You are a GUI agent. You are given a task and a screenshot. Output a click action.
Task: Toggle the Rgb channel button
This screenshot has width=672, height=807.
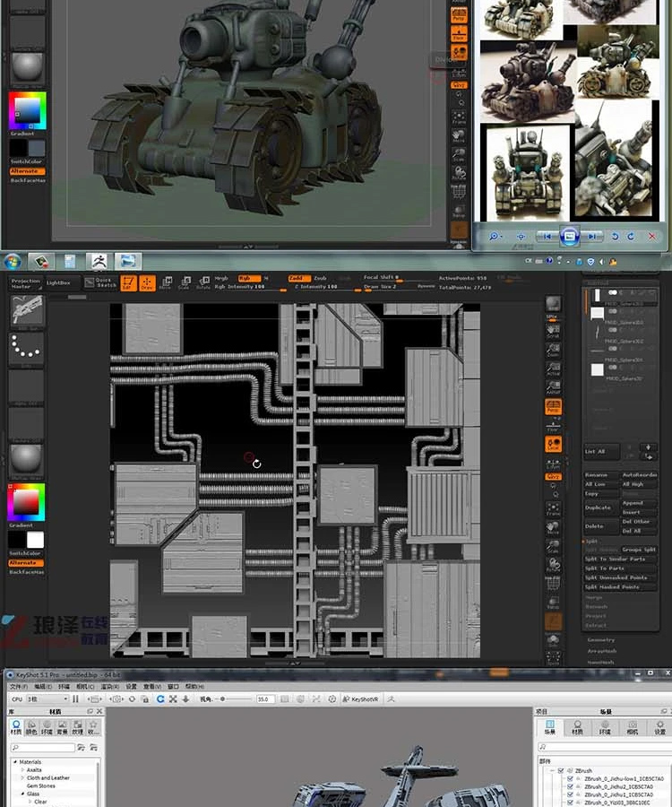coord(249,278)
